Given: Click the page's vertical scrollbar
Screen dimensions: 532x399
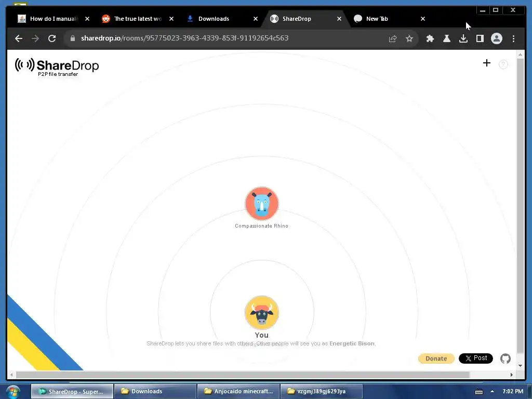Looking at the screenshot, I should (520, 206).
